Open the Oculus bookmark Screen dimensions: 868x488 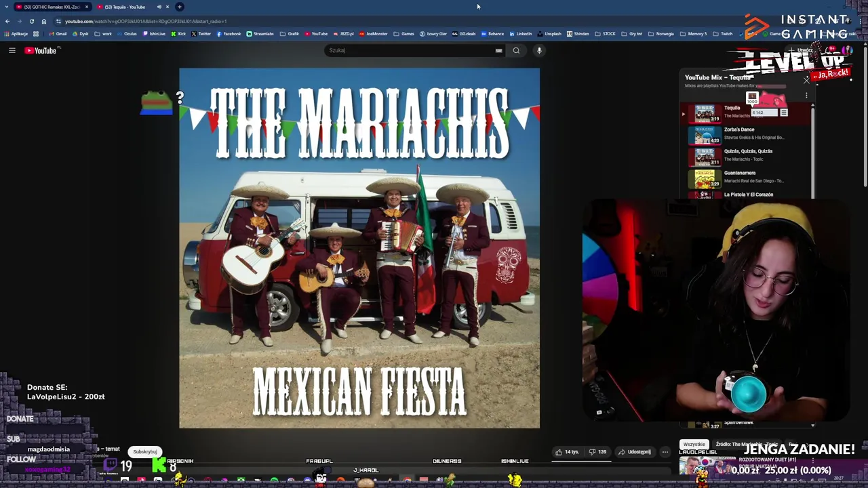coord(127,34)
